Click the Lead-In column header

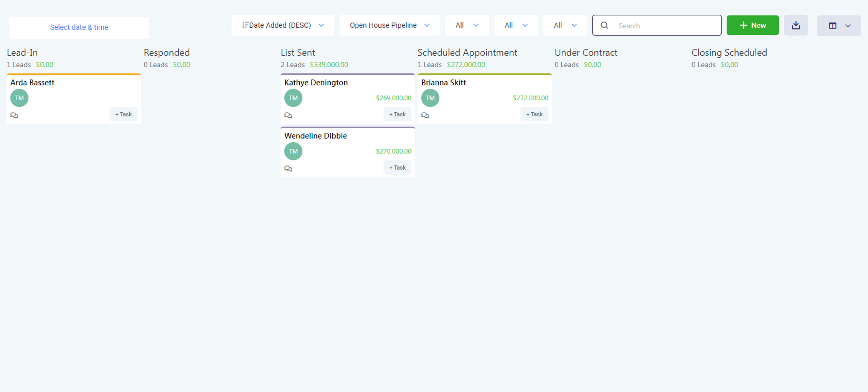coord(22,53)
